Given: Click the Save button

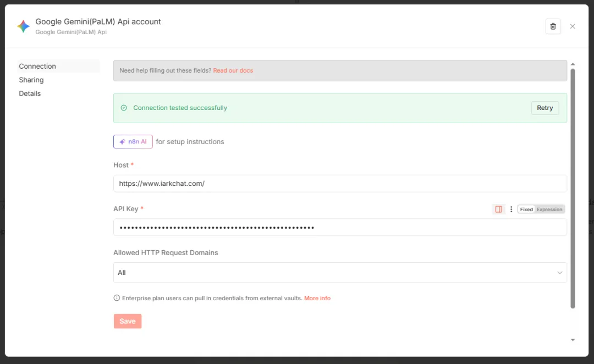Looking at the screenshot, I should point(127,321).
